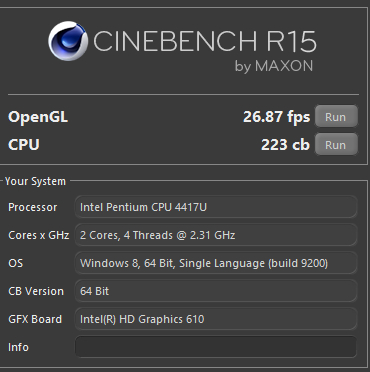Image resolution: width=370 pixels, height=372 pixels.
Task: Click the CB Version field 64 Bit
Action: [216, 291]
